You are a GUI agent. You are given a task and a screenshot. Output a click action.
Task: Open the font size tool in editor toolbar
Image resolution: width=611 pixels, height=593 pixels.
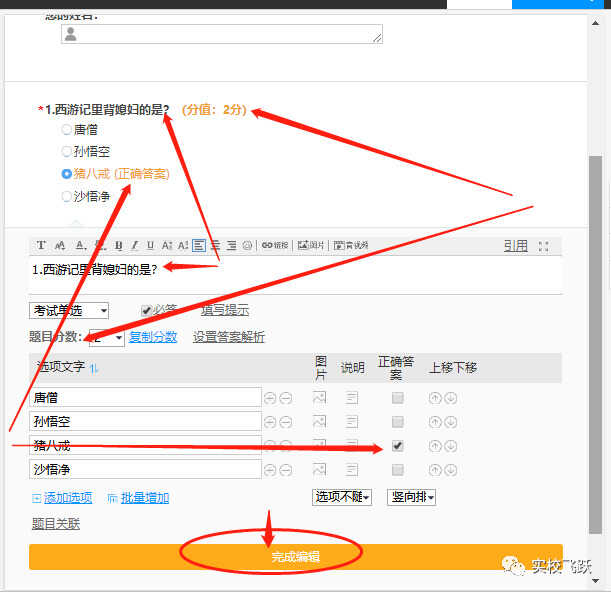[60, 245]
